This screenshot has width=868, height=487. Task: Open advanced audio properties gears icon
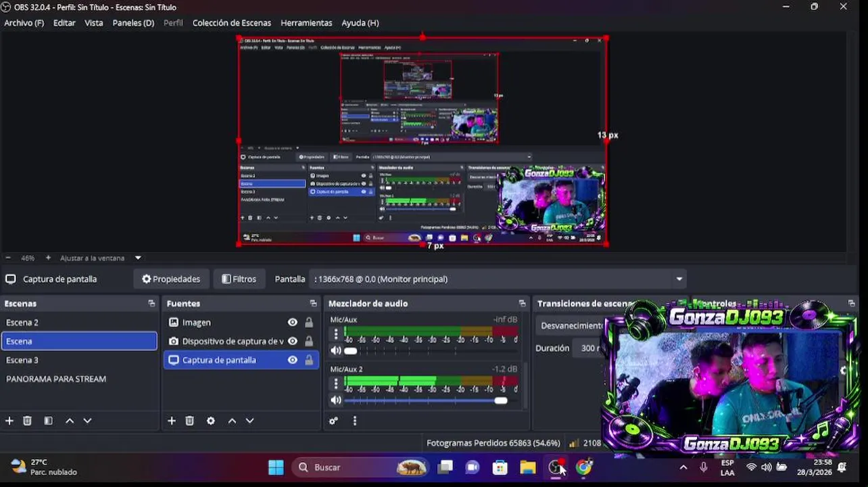[x=333, y=421]
